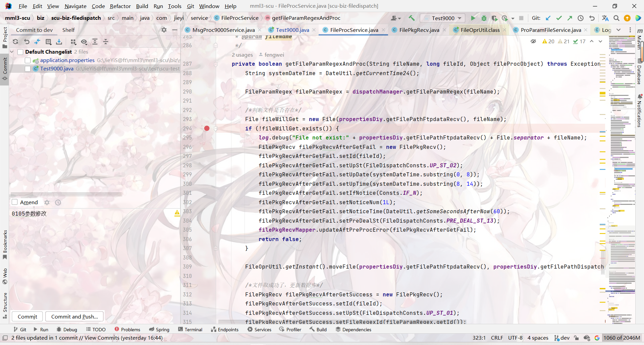644x345 pixels.
Task: Click the green Run button in the toolbar
Action: click(x=473, y=18)
